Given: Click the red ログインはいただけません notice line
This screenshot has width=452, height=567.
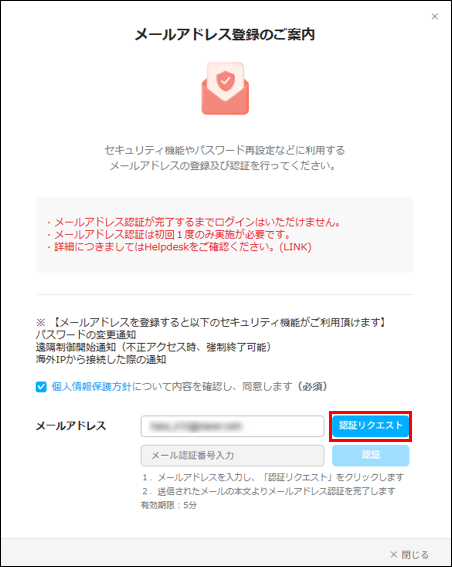Looking at the screenshot, I should (194, 222).
